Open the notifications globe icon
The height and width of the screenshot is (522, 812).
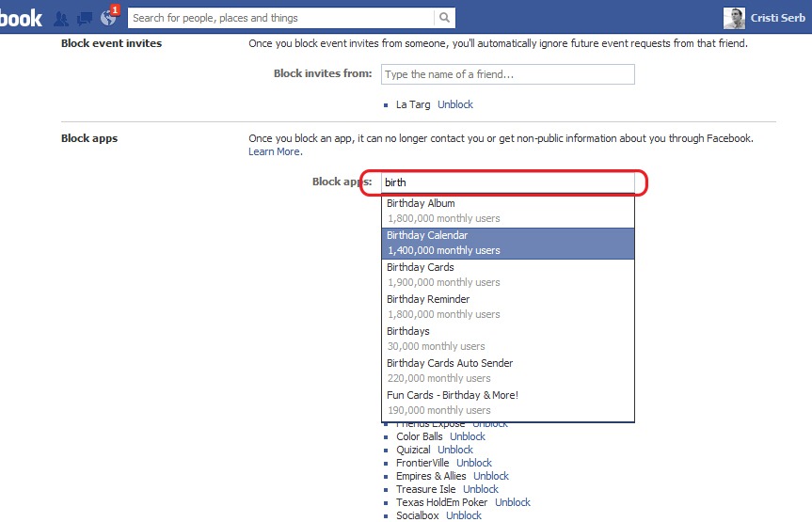[108, 18]
